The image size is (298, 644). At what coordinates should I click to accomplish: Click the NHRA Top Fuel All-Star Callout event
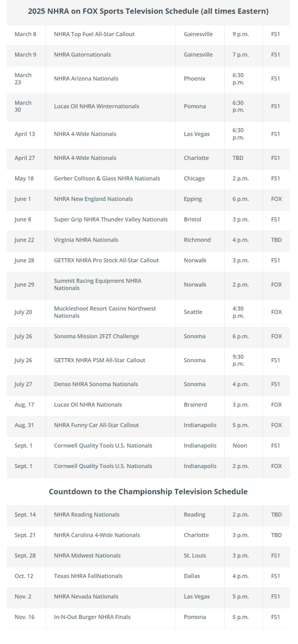[94, 34]
